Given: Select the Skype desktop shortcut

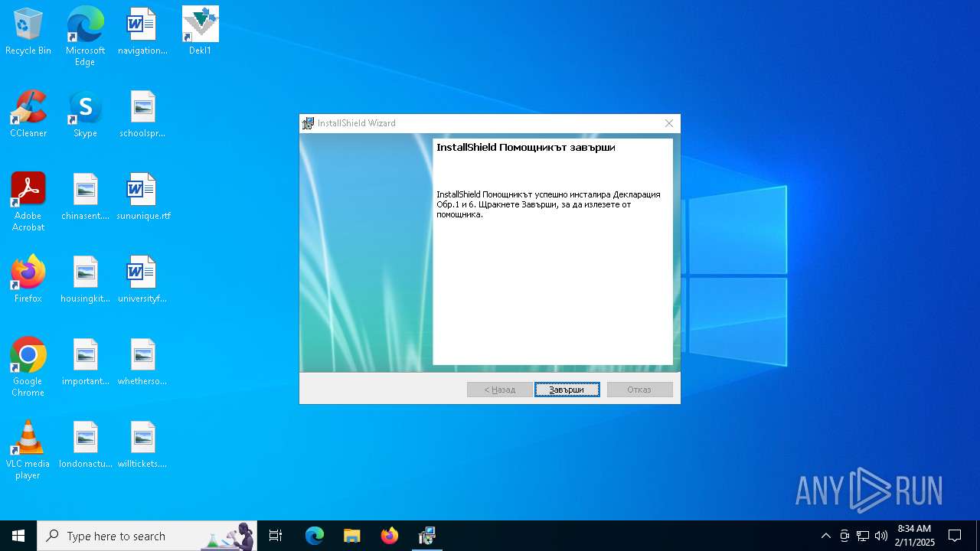Looking at the screenshot, I should (x=85, y=114).
